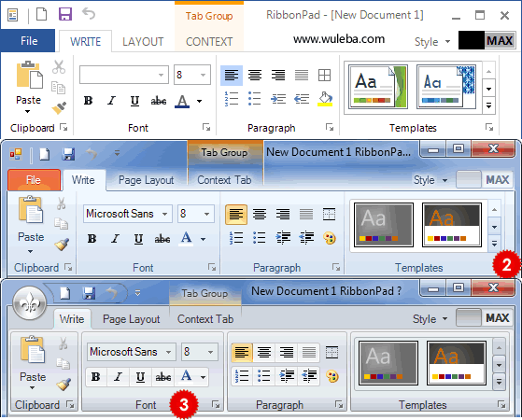Click the MAX button in the bottom ribbon
The height and width of the screenshot is (420, 522).
click(x=497, y=317)
